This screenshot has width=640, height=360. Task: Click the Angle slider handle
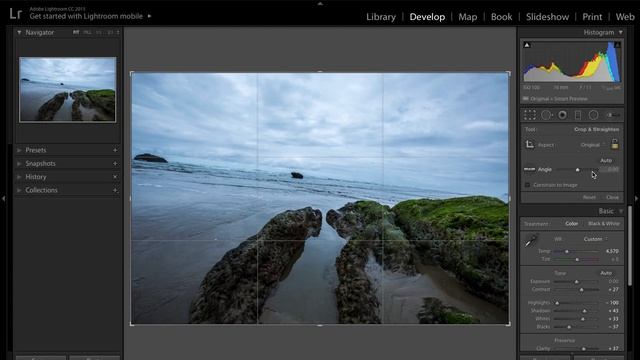577,169
